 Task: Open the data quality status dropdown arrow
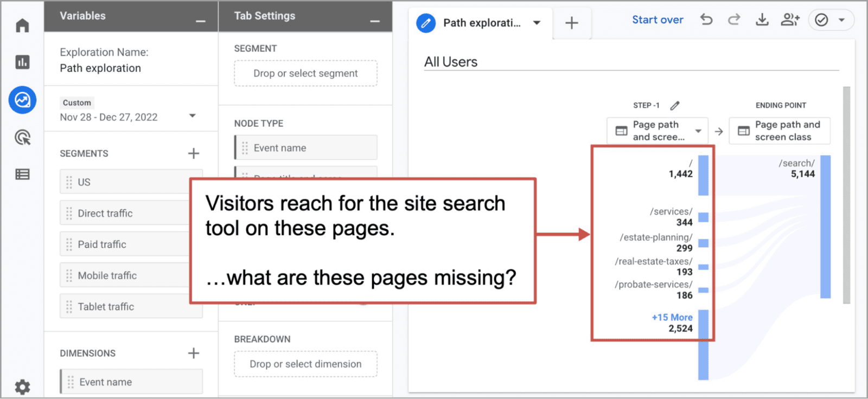point(842,20)
